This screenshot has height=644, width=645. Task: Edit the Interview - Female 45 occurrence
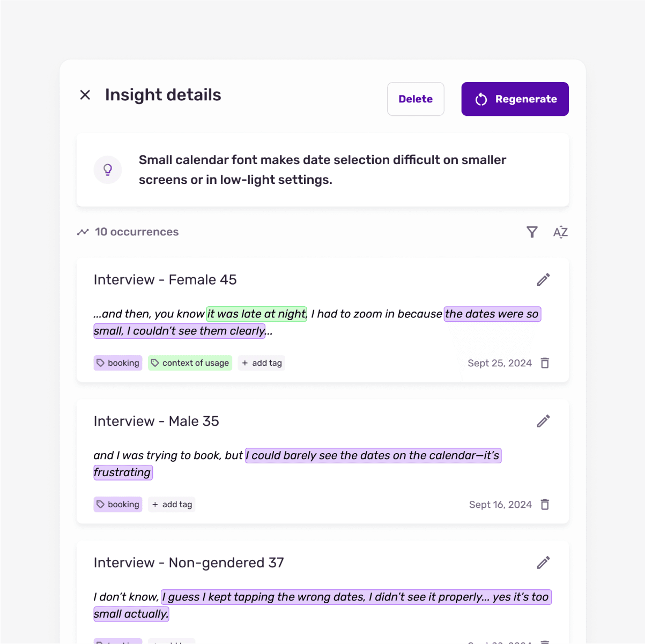[x=543, y=279]
